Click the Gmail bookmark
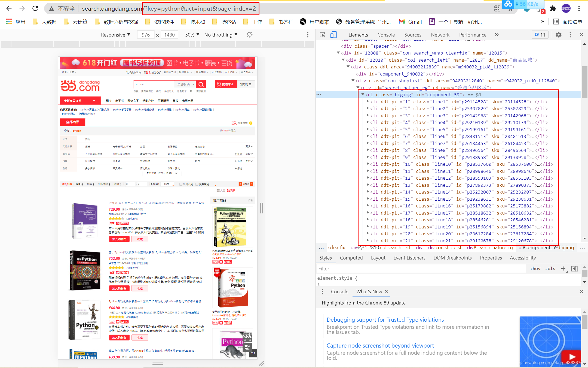The image size is (588, 368). 411,22
